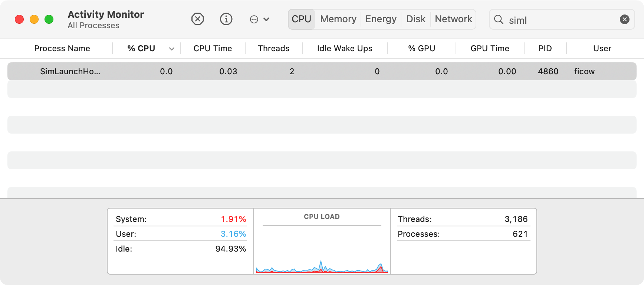
Task: Sort by CPU Time column
Action: (213, 49)
